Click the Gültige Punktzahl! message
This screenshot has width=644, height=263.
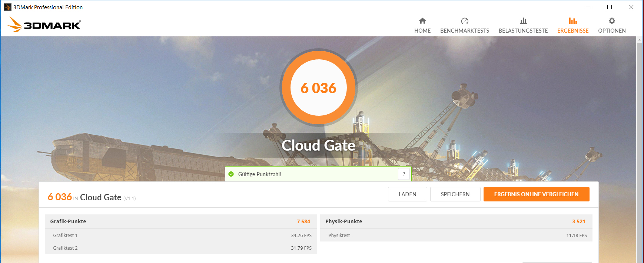click(259, 174)
